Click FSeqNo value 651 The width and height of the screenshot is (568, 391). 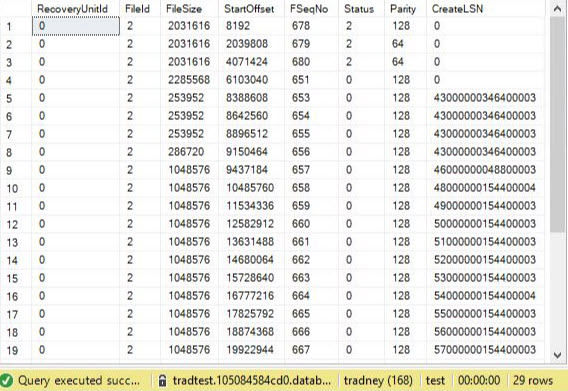point(301,80)
